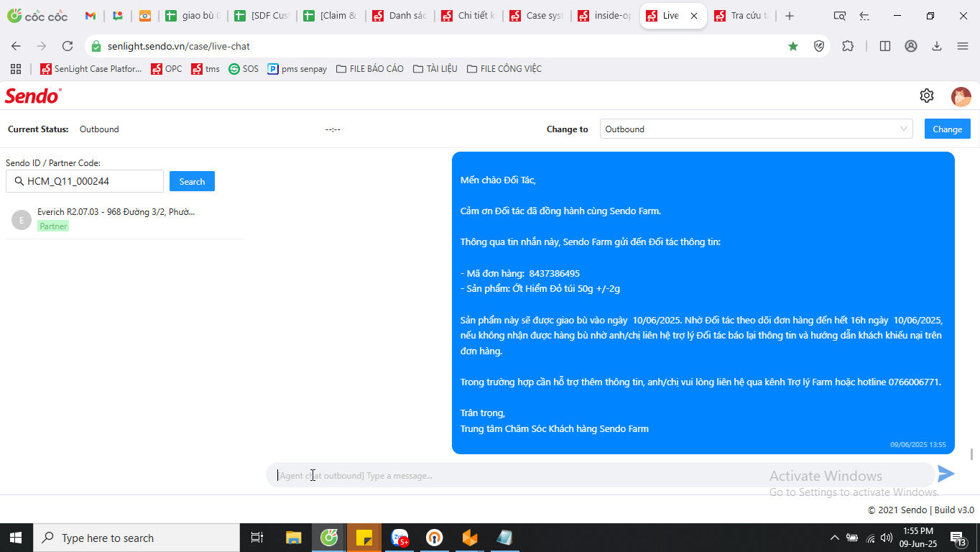Click the Windows taskbar search box
This screenshot has width=980, height=552.
[x=136, y=538]
